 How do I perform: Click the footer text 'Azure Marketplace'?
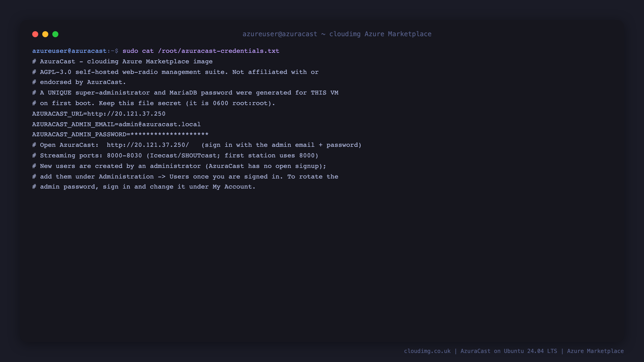coord(595,351)
